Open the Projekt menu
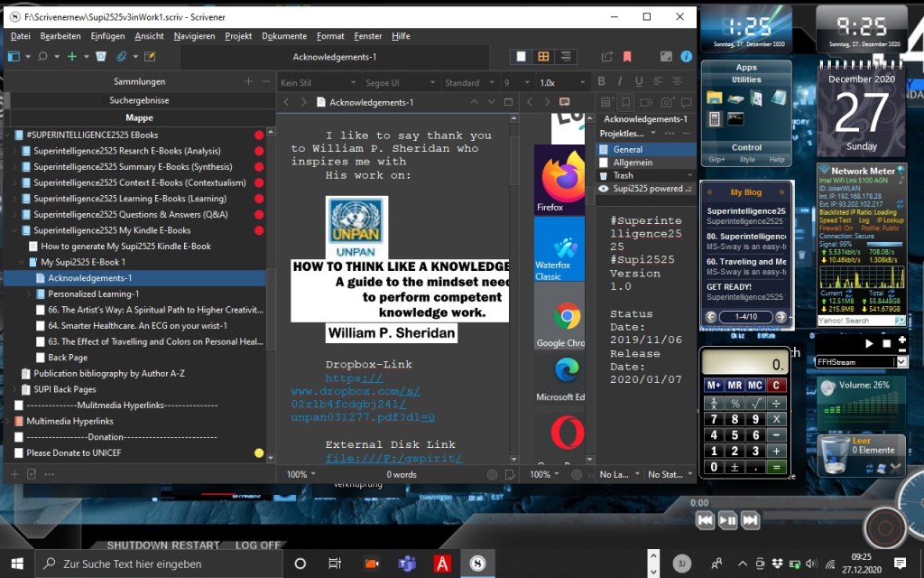The image size is (924, 578). click(238, 36)
